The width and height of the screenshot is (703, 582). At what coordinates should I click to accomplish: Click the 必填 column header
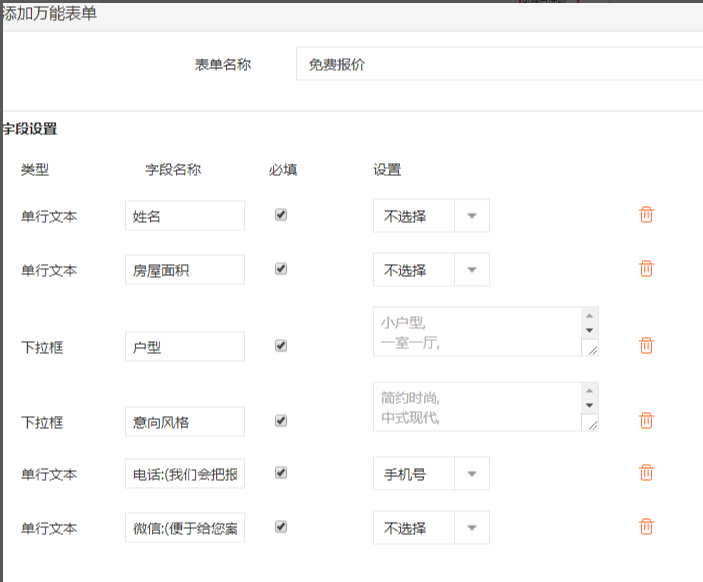click(283, 170)
